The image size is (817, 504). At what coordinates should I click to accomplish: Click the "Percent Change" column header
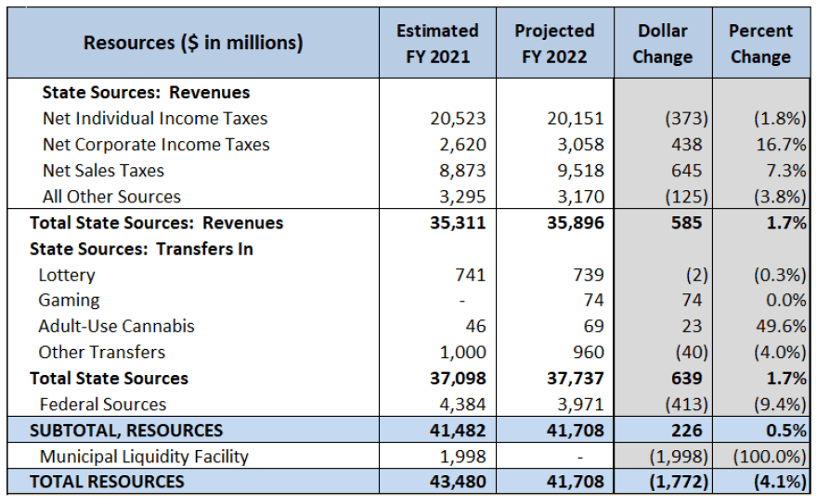pyautogui.click(x=759, y=44)
